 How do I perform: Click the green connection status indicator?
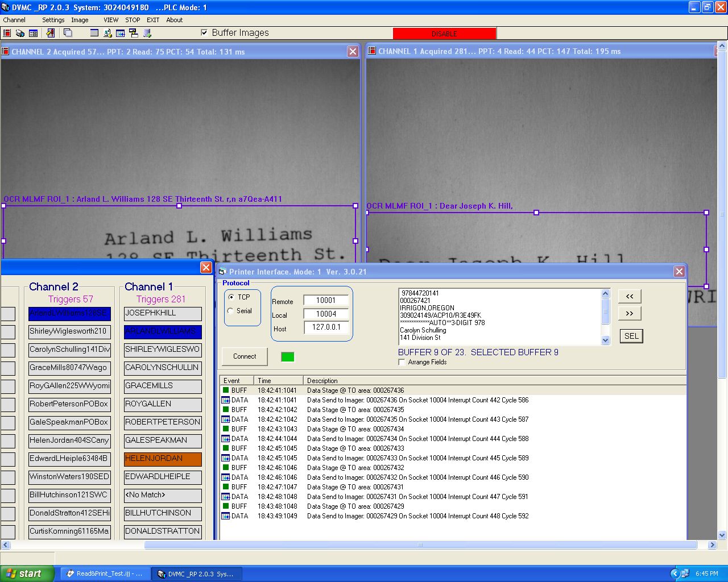pyautogui.click(x=288, y=357)
